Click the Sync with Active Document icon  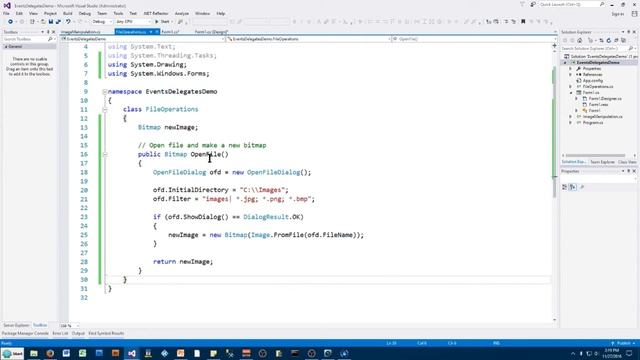pos(601,40)
